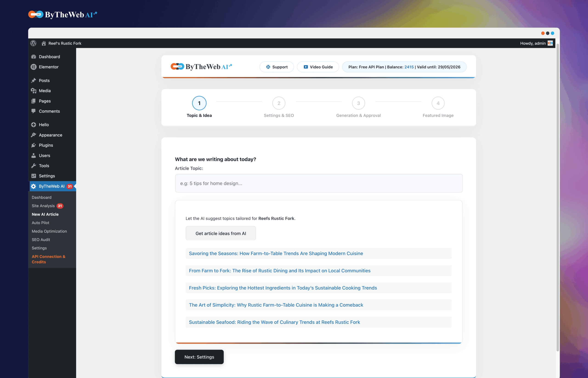588x378 pixels.
Task: Choose the Sustainable Seafood topic suggestion
Action: coord(319,322)
